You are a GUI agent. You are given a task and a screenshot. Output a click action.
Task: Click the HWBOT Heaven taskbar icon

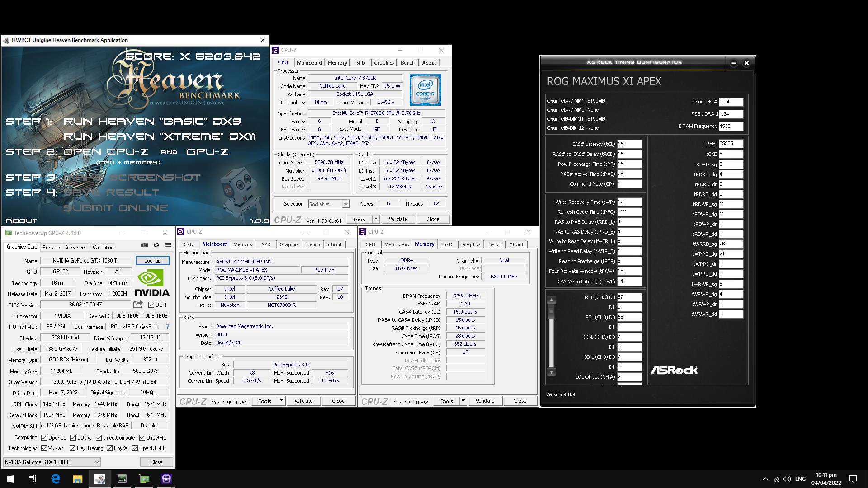pos(100,479)
